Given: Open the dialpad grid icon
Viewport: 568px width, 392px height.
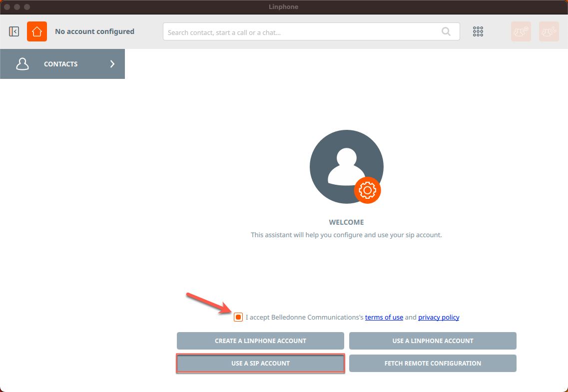Looking at the screenshot, I should point(478,31).
